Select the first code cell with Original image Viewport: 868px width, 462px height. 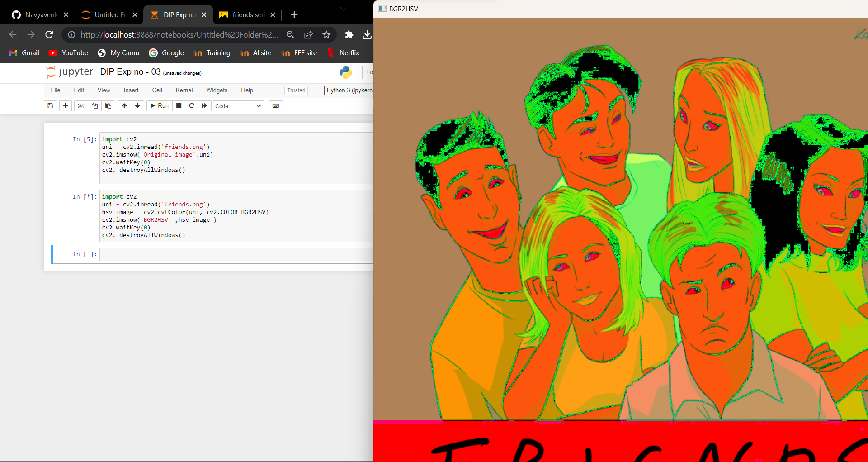pyautogui.click(x=236, y=158)
